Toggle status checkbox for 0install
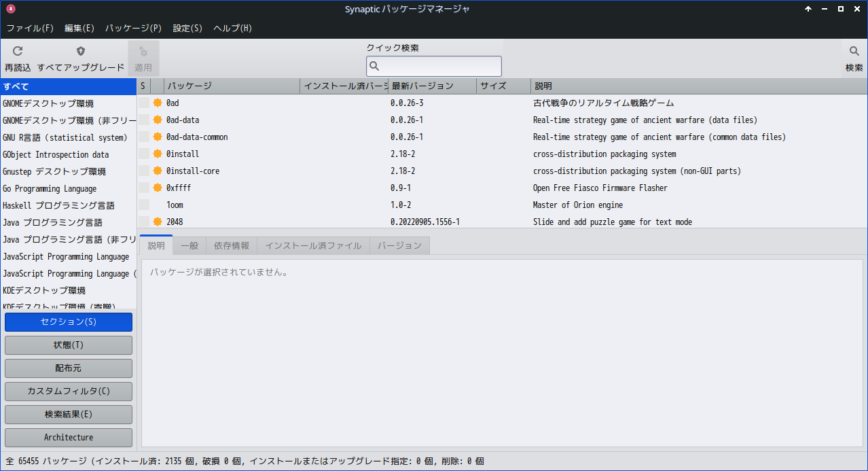Viewport: 868px width, 471px height. click(x=144, y=154)
